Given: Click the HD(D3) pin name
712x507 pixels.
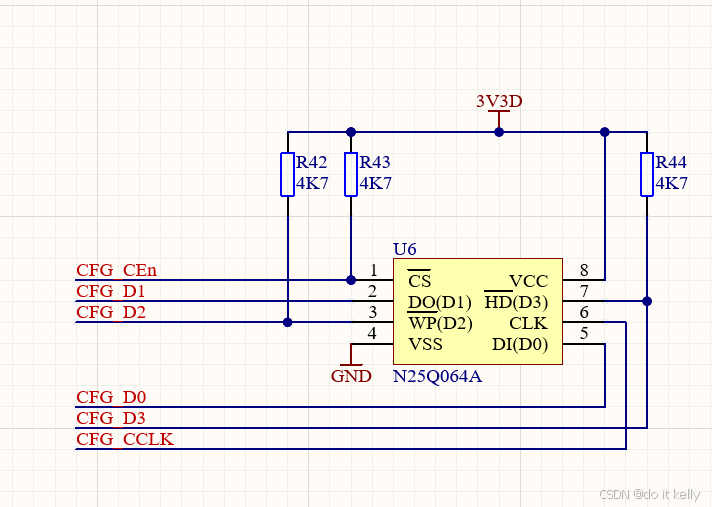Looking at the screenshot, I should [x=516, y=302].
